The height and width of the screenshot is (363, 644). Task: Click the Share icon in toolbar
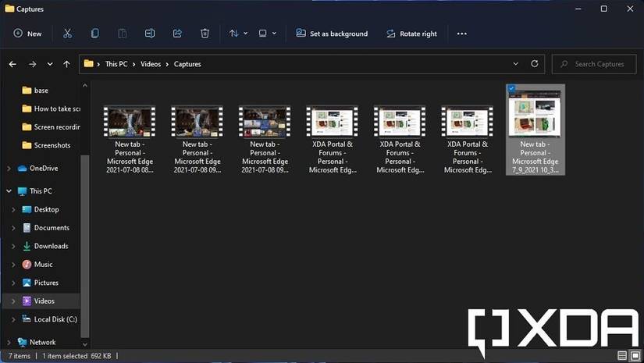pyautogui.click(x=177, y=34)
